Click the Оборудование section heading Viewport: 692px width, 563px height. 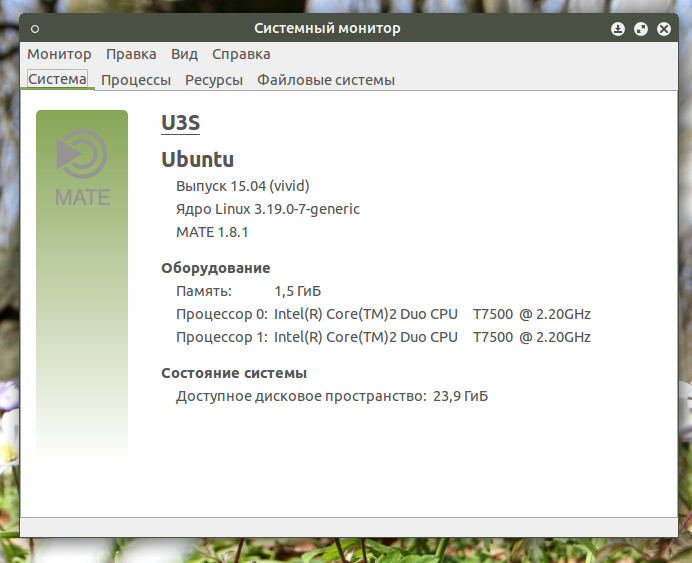(x=216, y=268)
